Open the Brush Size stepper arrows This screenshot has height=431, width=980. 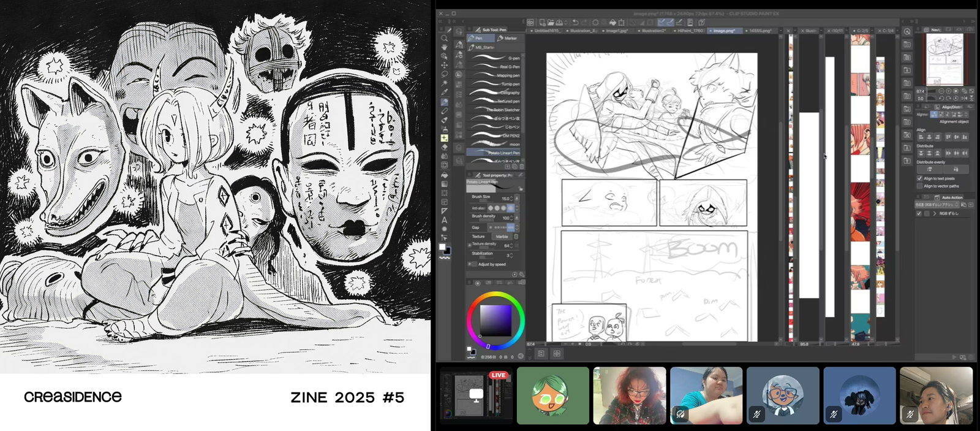(516, 198)
